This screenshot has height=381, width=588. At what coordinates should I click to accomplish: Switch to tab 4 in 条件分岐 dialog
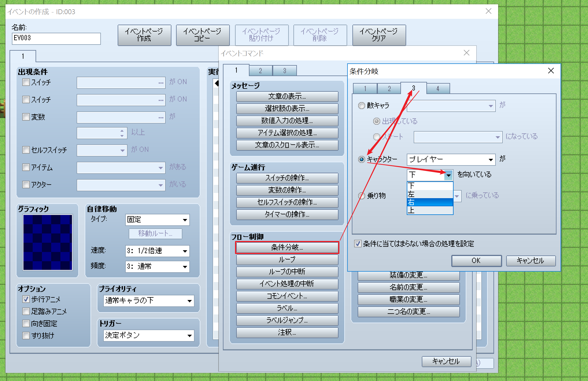(438, 89)
